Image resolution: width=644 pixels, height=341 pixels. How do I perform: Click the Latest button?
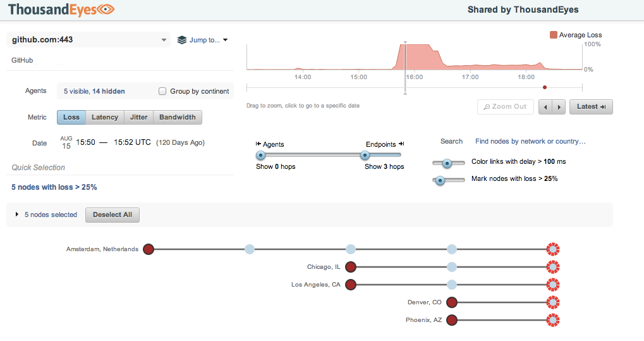[591, 107]
